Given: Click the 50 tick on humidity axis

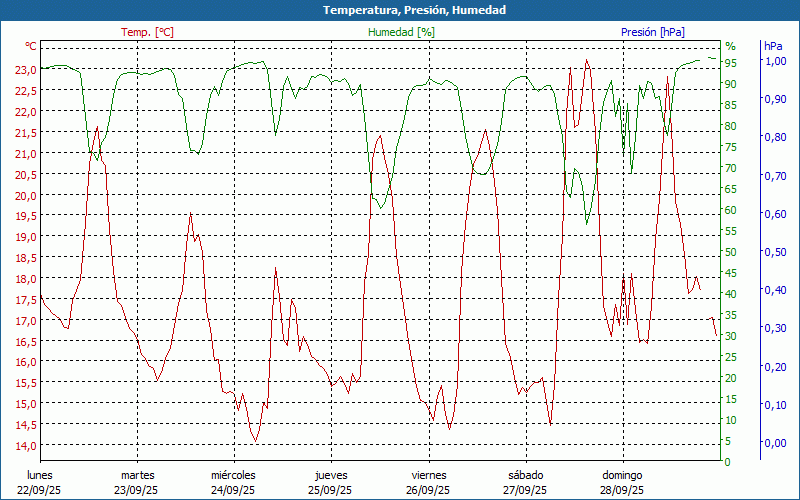Looking at the screenshot, I should pyautogui.click(x=730, y=252).
